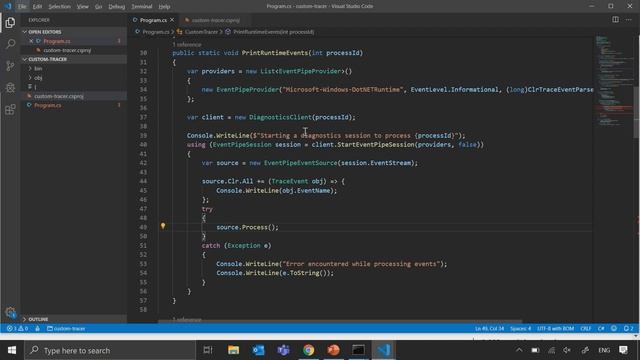
Task: Click the Split Editor icon
Action: [615, 20]
